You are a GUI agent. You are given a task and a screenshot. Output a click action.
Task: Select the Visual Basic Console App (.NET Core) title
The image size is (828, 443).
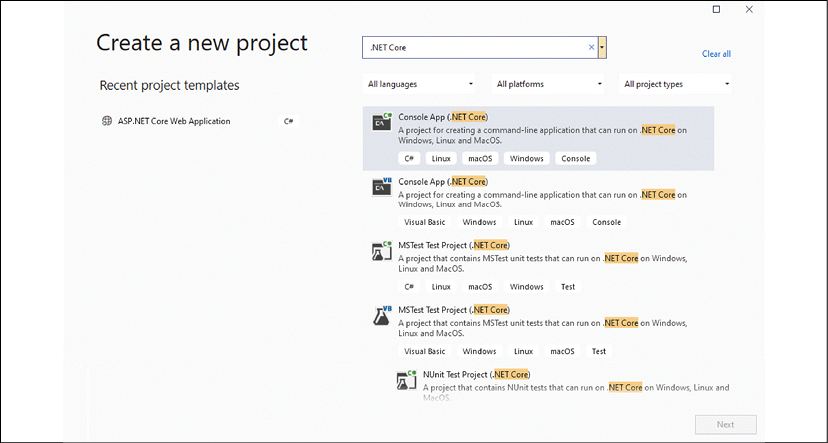(443, 182)
